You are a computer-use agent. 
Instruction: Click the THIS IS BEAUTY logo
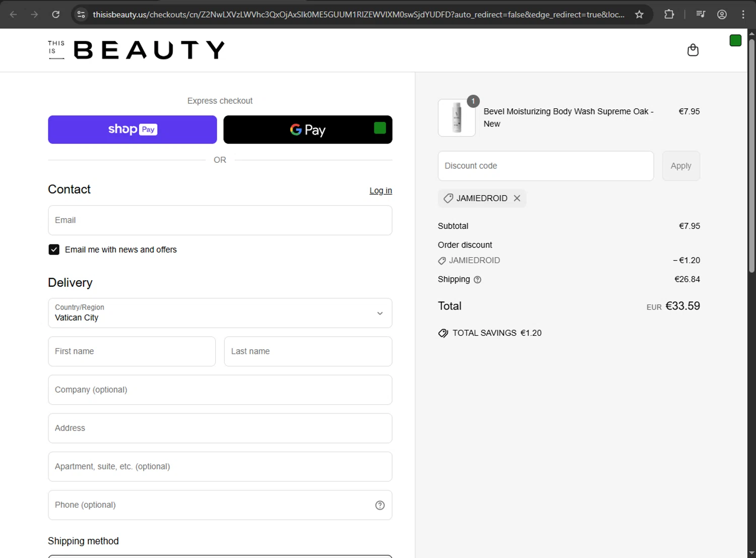(136, 50)
